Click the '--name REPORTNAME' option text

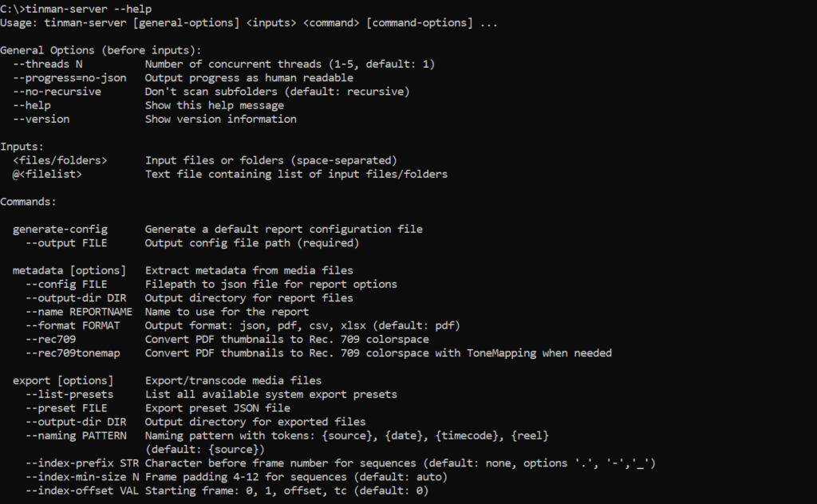(x=79, y=312)
